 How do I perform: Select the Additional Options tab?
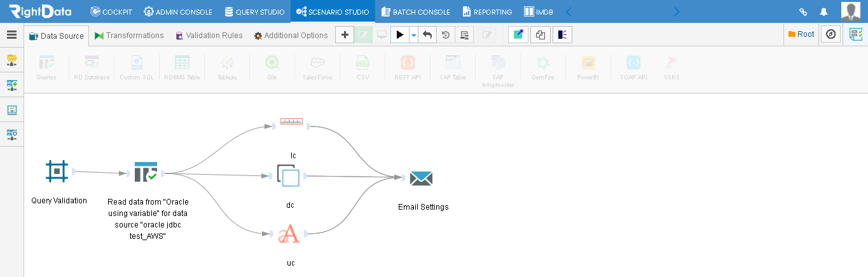pyautogui.click(x=291, y=36)
